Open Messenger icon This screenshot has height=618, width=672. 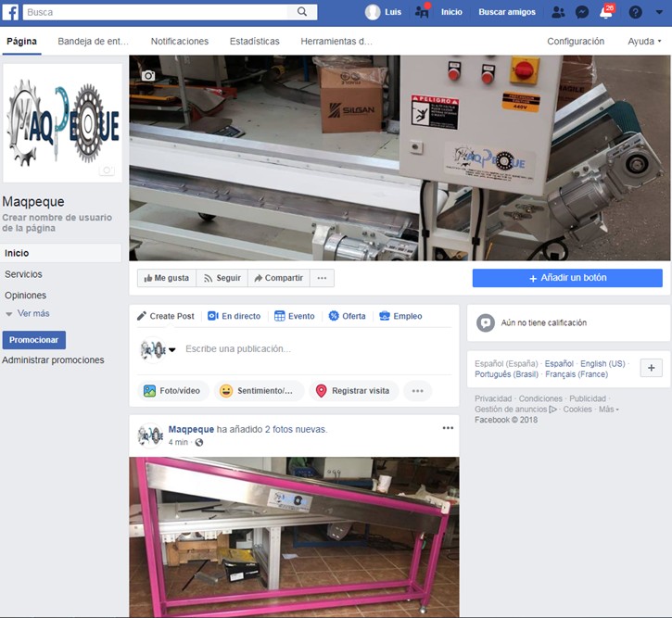(581, 12)
